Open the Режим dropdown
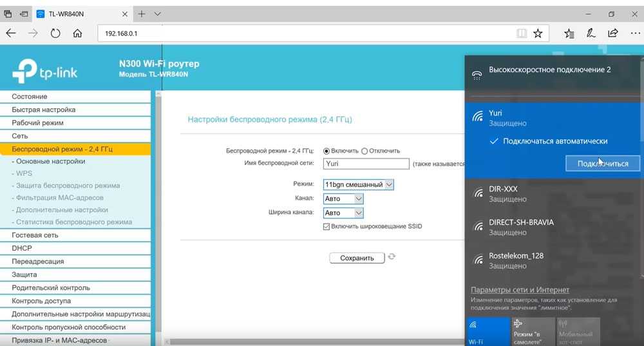Viewport: 644px width, 346px height. click(359, 184)
